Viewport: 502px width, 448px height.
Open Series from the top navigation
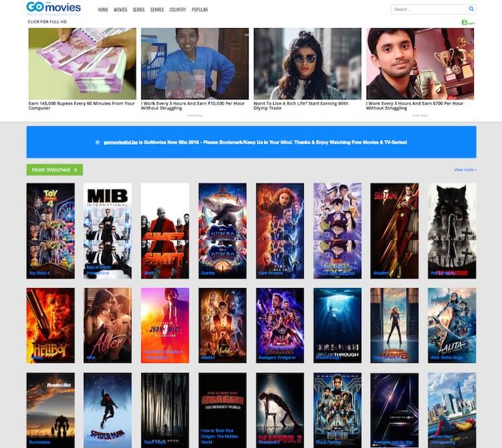click(139, 10)
